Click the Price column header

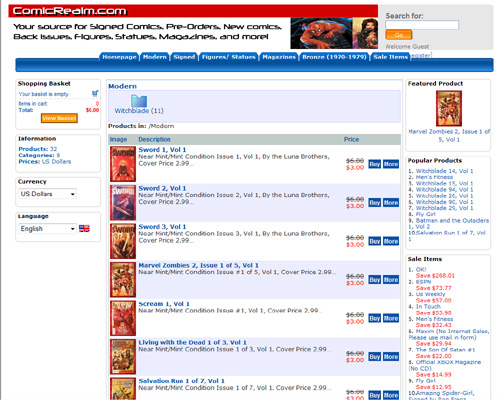click(x=351, y=139)
